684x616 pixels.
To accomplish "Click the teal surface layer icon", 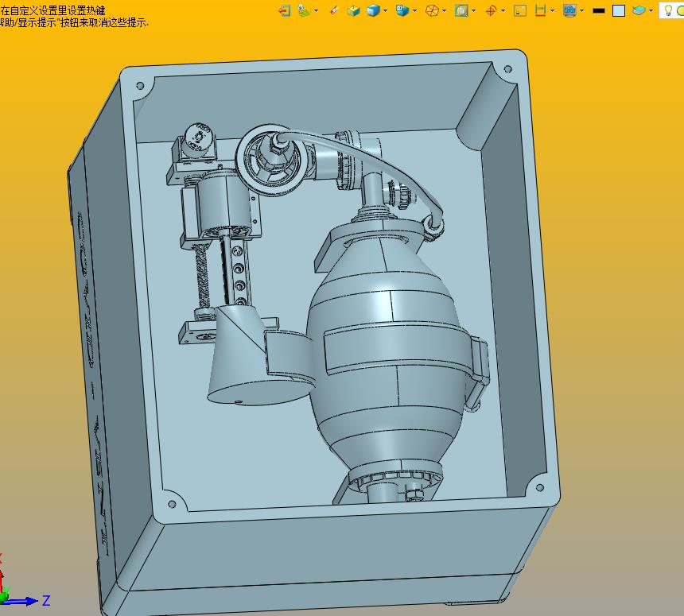I will pos(639,10).
